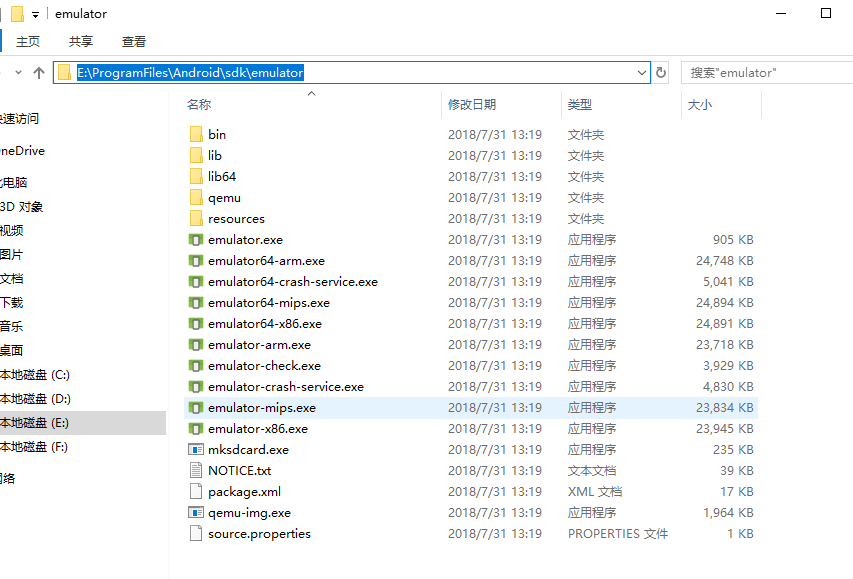The image size is (853, 579).
Task: Open quick access toolbar customize dropdown
Action: coord(35,15)
